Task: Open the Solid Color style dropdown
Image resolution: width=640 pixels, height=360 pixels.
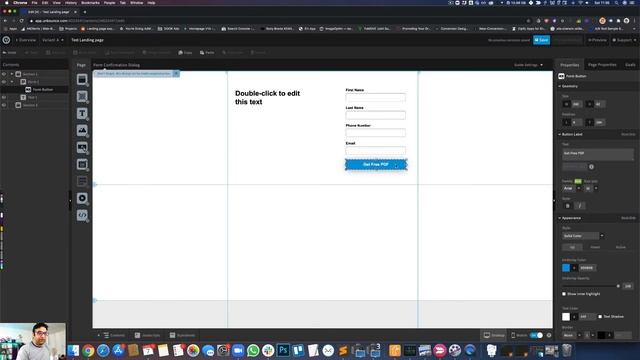Action: click(x=583, y=236)
